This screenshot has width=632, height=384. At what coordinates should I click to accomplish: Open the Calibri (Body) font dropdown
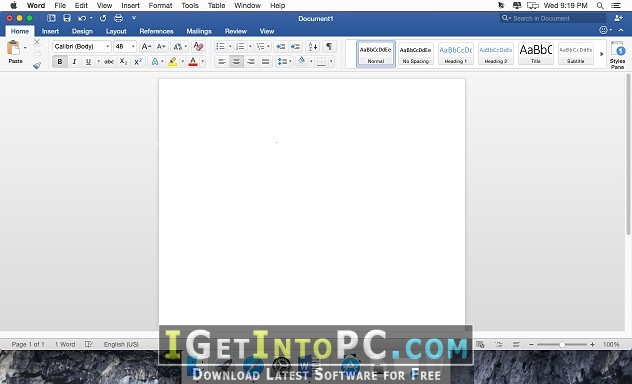tap(81, 46)
